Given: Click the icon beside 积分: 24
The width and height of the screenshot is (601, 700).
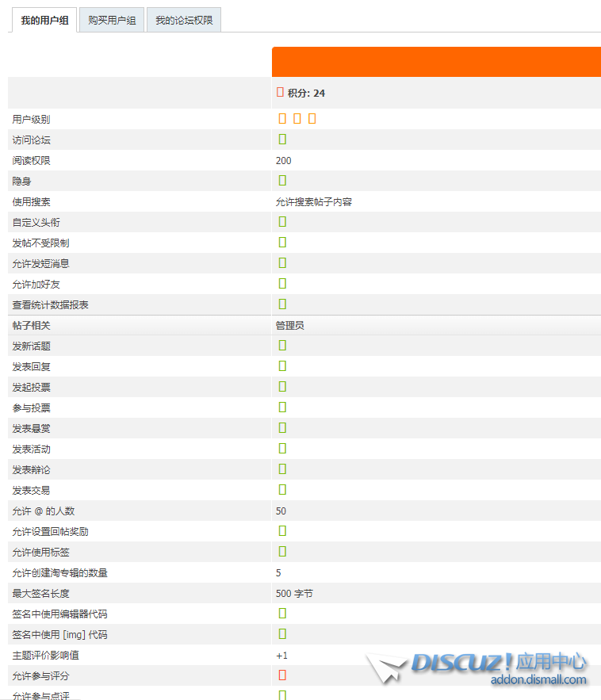Looking at the screenshot, I should tap(281, 92).
